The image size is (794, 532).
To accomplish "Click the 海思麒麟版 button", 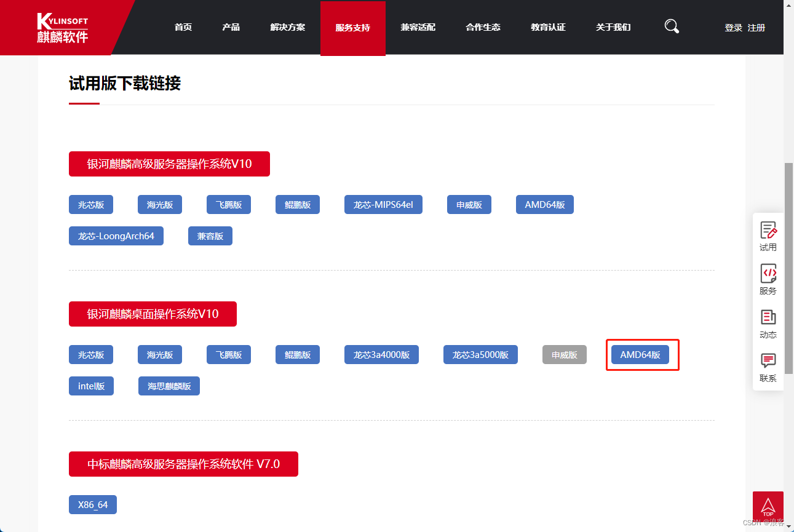I will 169,386.
